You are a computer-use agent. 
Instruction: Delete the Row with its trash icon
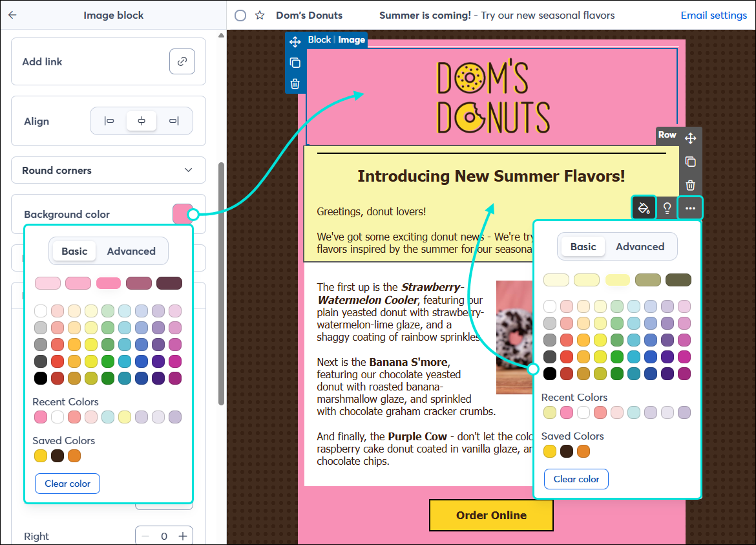690,185
